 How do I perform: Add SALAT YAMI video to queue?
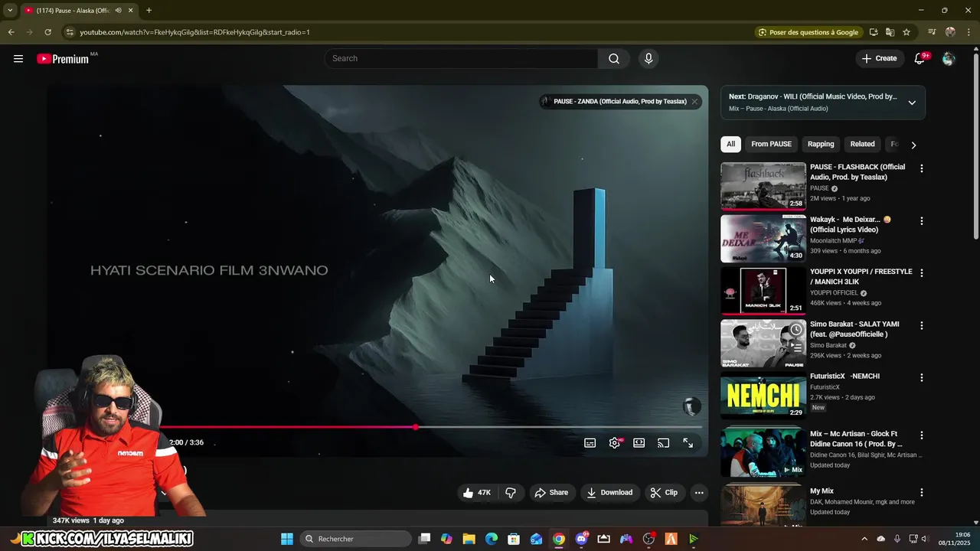[796, 347]
